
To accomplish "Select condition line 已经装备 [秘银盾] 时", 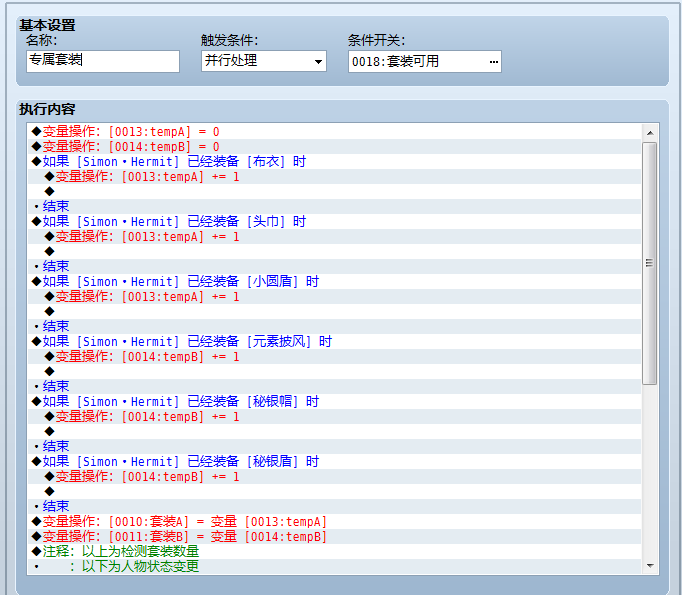I will [x=334, y=461].
